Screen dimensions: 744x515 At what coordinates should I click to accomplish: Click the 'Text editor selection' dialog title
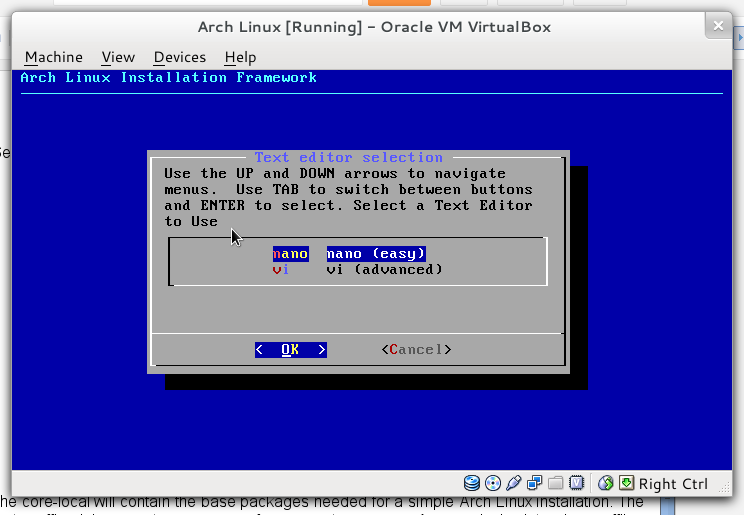pyautogui.click(x=349, y=157)
